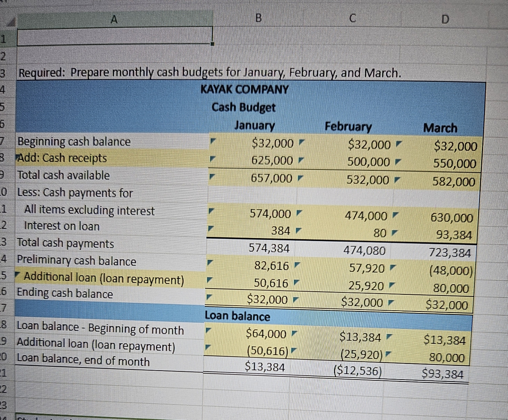This screenshot has height=420, width=508.
Task: Select column D header
Action: pos(445,19)
